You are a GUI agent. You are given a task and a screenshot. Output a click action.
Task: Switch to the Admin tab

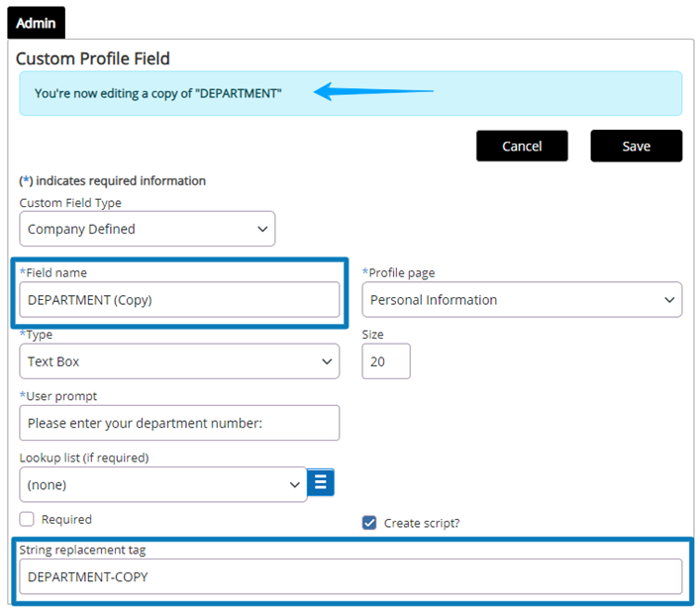click(37, 23)
